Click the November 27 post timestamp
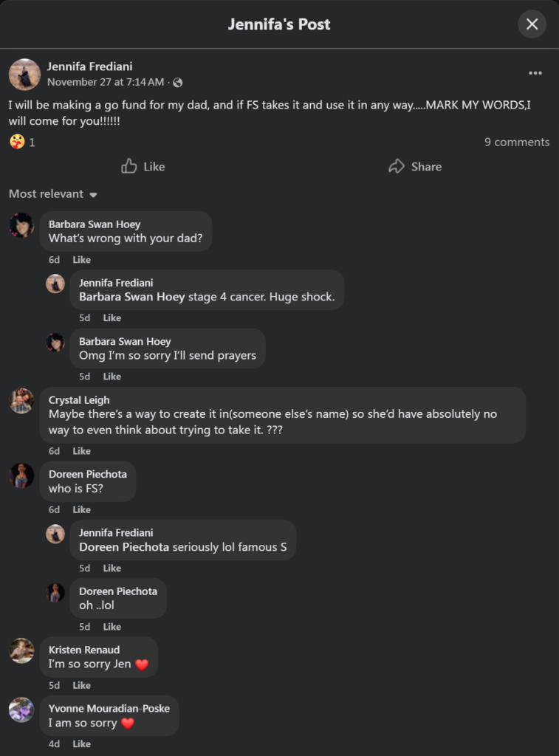 (106, 82)
